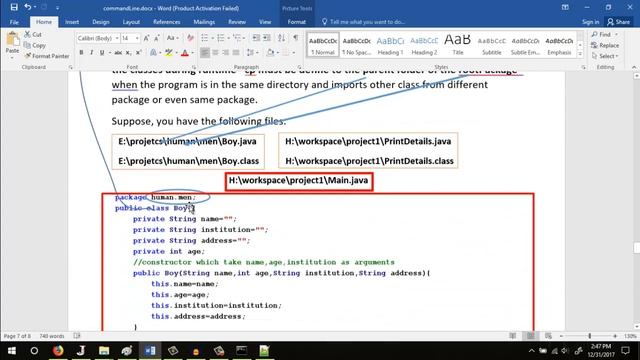
Task: Switch to the Design tab
Action: coord(100,22)
